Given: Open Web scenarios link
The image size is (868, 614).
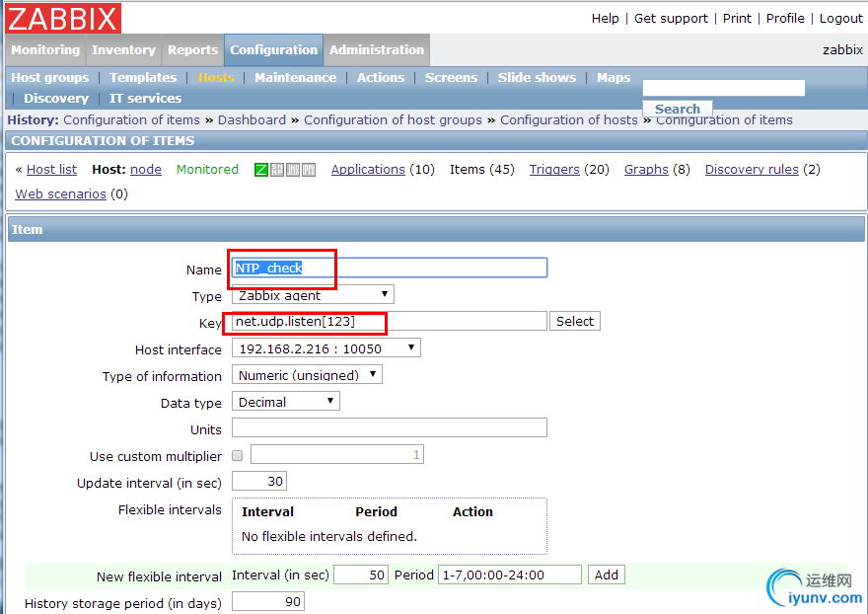Looking at the screenshot, I should coord(60,193).
